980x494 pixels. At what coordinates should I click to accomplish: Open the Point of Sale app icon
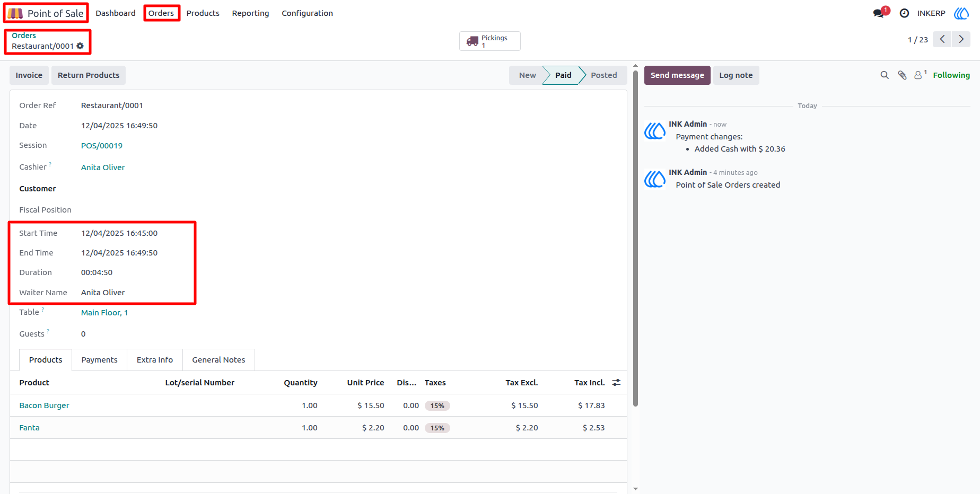pos(15,13)
